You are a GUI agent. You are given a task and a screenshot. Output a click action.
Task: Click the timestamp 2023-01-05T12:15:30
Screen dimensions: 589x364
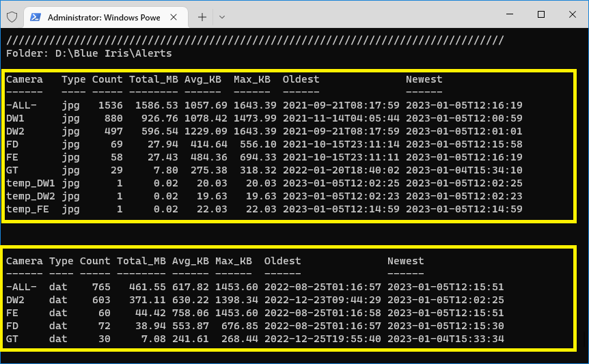(446, 326)
